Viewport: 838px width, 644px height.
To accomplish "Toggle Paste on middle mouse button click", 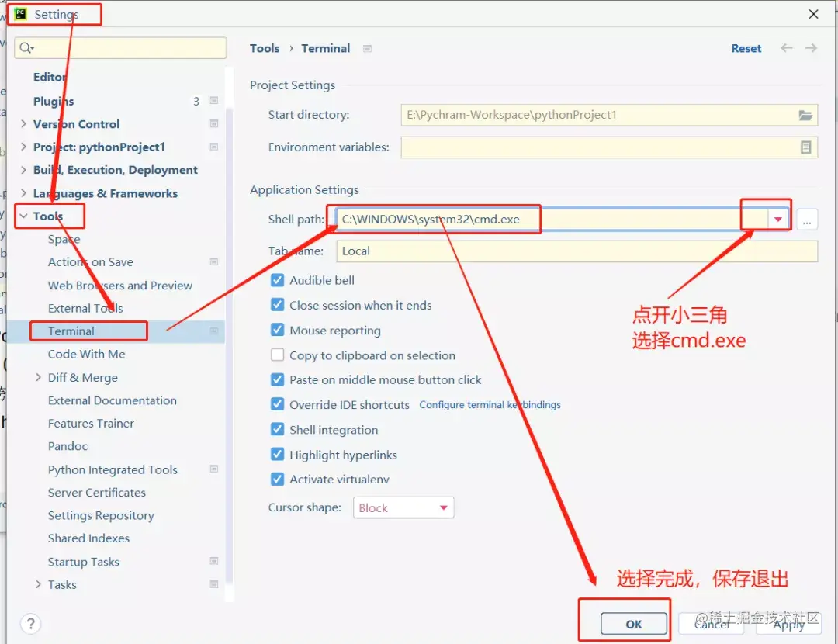I will pos(277,379).
